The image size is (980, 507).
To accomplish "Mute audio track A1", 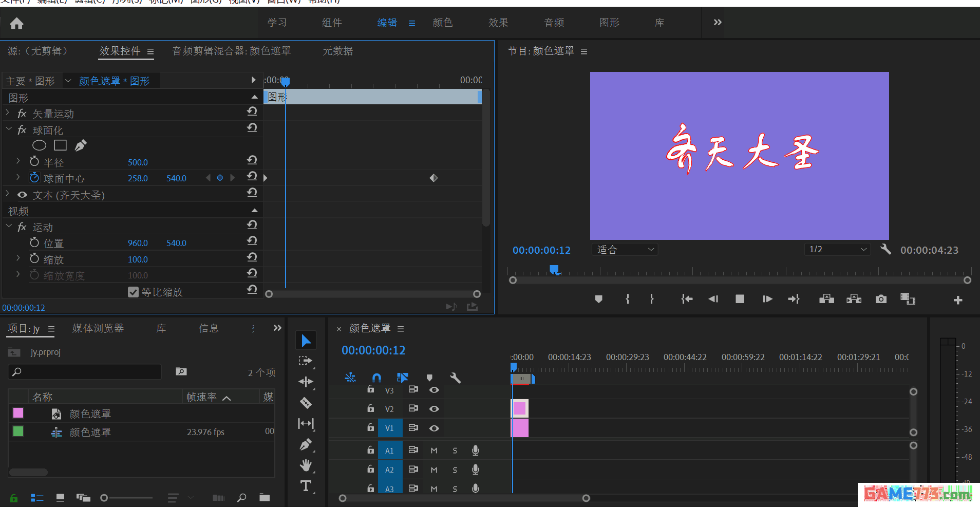I will (x=433, y=450).
